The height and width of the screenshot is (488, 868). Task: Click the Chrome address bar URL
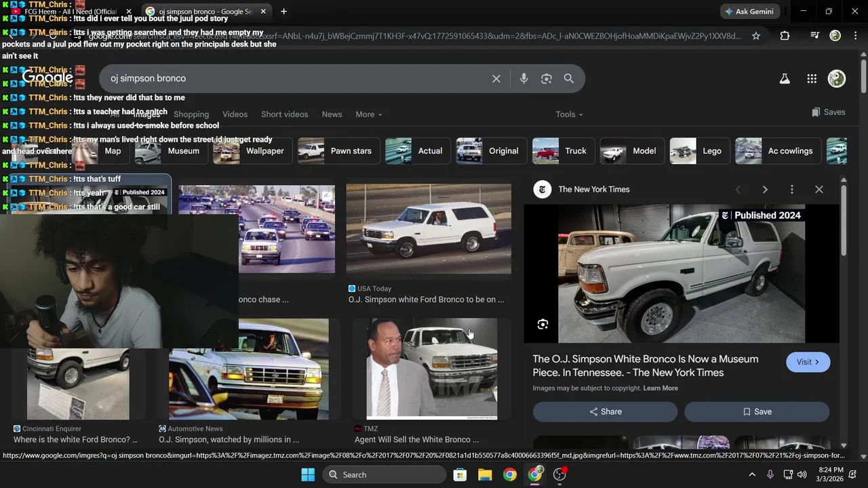[414, 36]
